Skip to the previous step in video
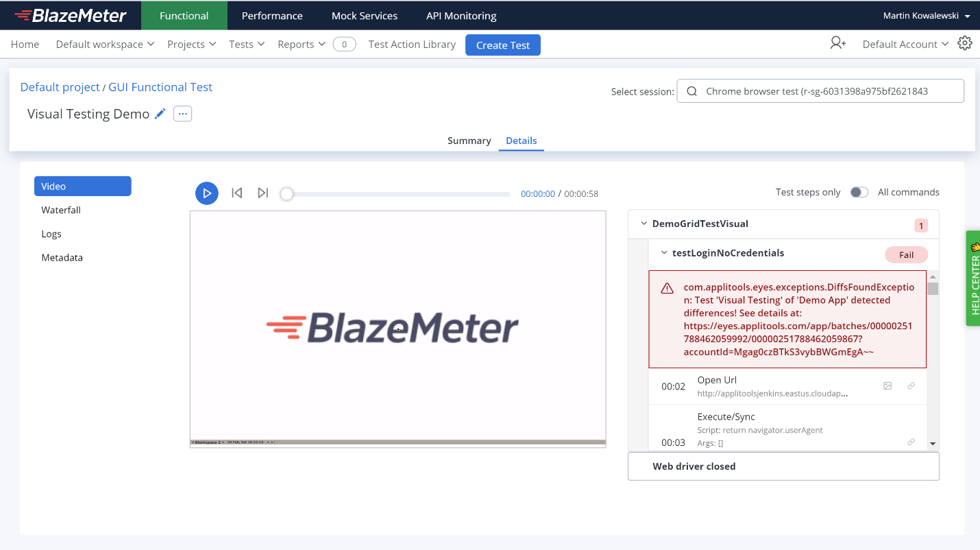The height and width of the screenshot is (550, 980). tap(237, 193)
